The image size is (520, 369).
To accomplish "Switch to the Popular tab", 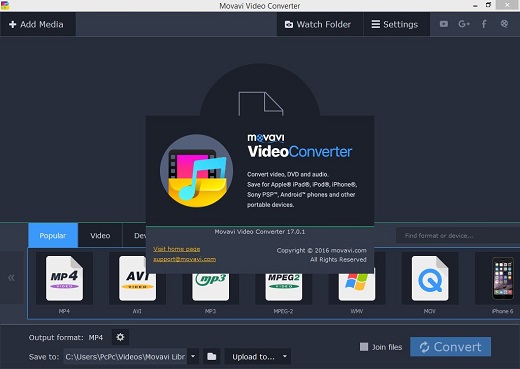I will [x=53, y=235].
